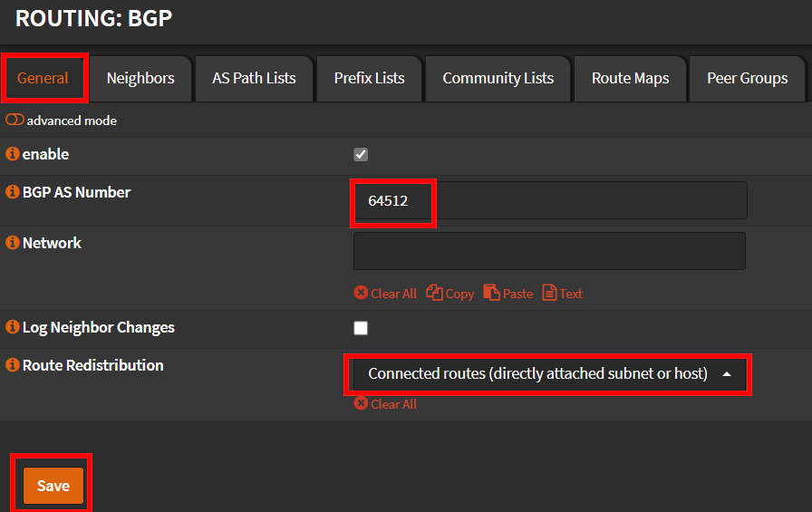Click Clear All under Route Redistribution
Viewport: 812px width, 512px height.
[x=385, y=404]
